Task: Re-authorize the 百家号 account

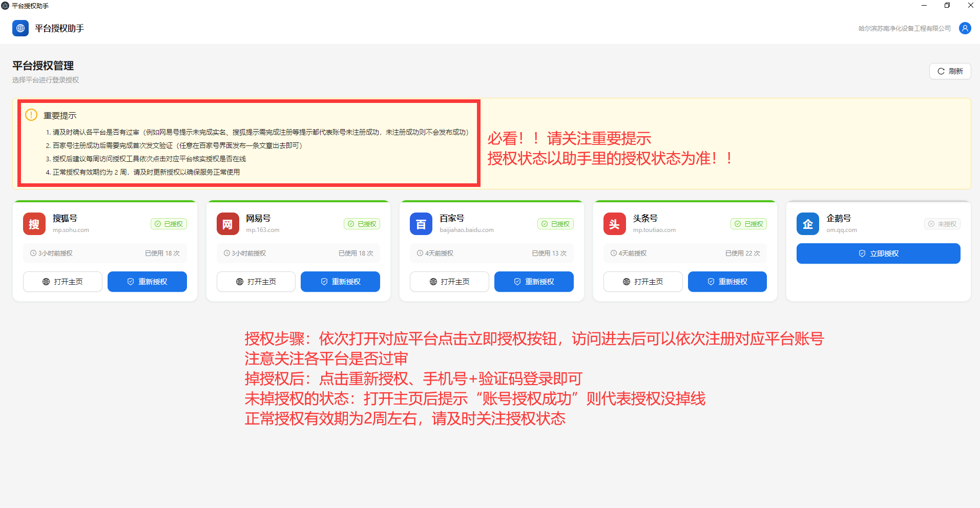Action: point(534,282)
